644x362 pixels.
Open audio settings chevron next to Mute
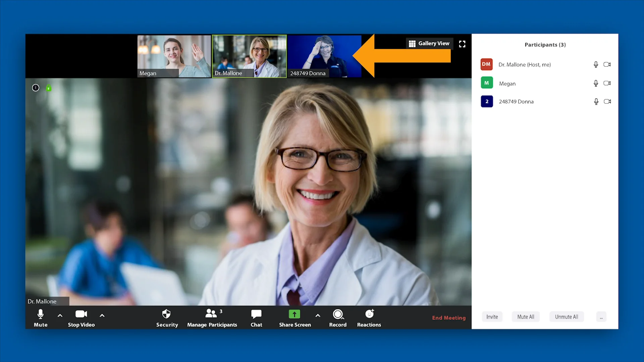click(x=60, y=315)
